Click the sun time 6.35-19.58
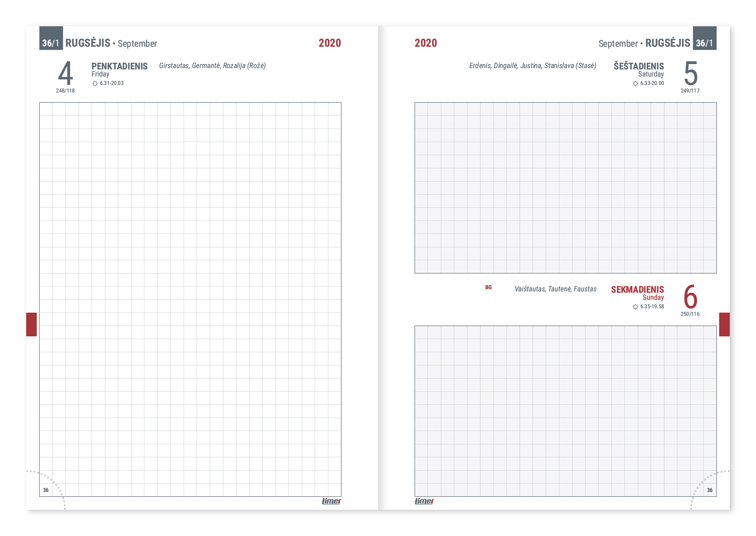The image size is (756, 536). (652, 307)
